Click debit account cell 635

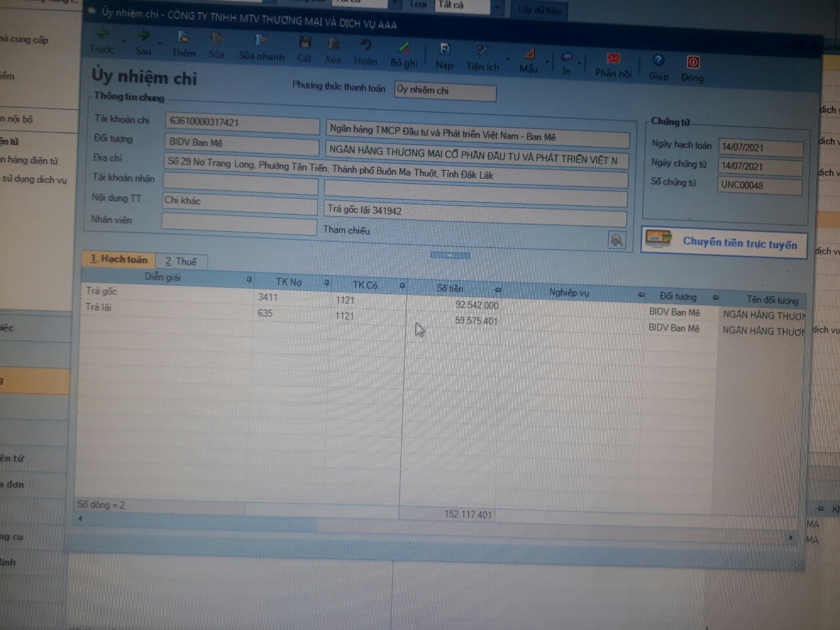293,314
